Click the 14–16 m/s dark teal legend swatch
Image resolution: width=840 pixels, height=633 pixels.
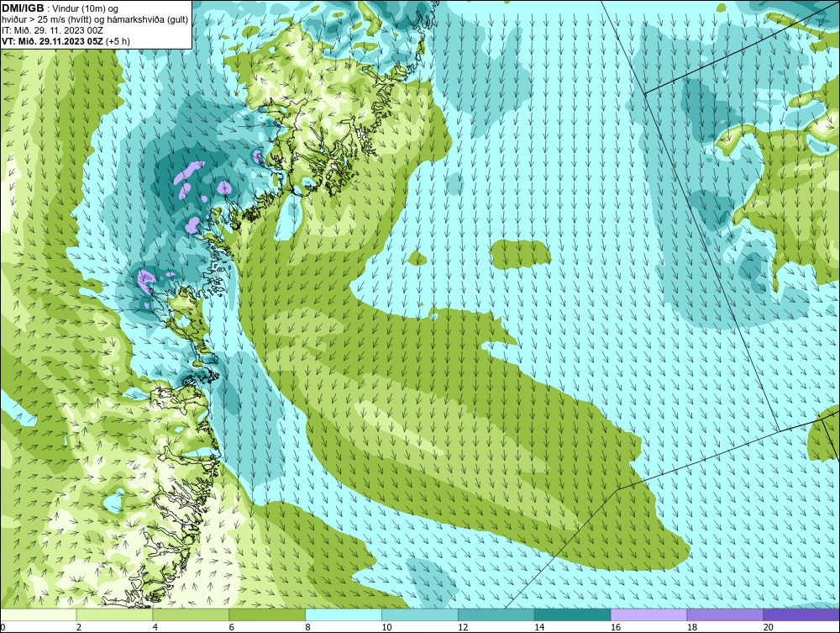573,615
